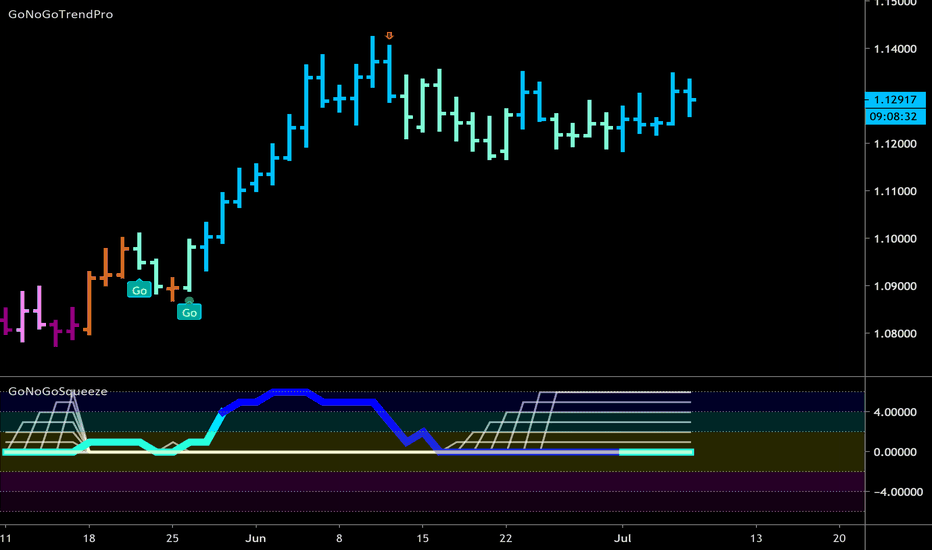Click the 8 date label on the time axis
Image resolution: width=932 pixels, height=550 pixels.
[339, 539]
